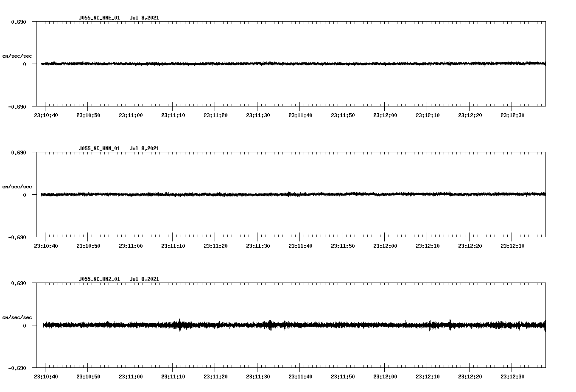This screenshot has width=576, height=392.
Task: Click the spike near 23:12:15 on HNZ trace
Action: pyautogui.click(x=450, y=324)
